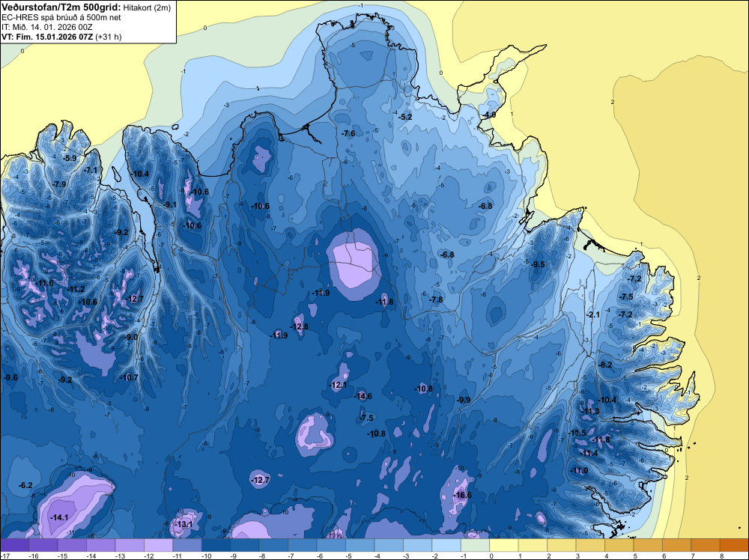Select the -7.8 temperature value
The width and height of the screenshot is (749, 560).
pyautogui.click(x=436, y=299)
